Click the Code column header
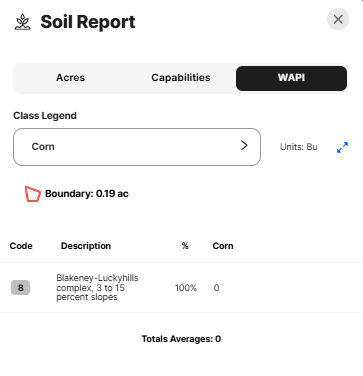Image resolution: width=363 pixels, height=376 pixels. [21, 246]
